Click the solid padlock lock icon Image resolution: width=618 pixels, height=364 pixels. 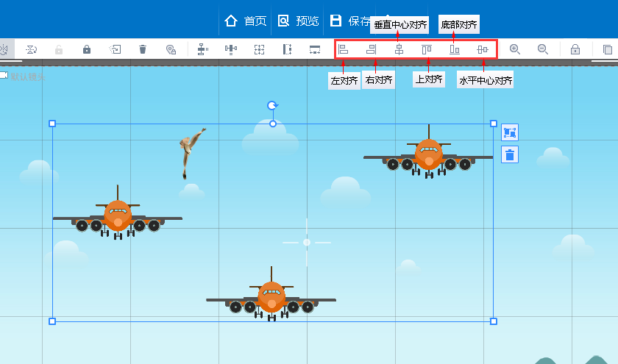(x=87, y=49)
